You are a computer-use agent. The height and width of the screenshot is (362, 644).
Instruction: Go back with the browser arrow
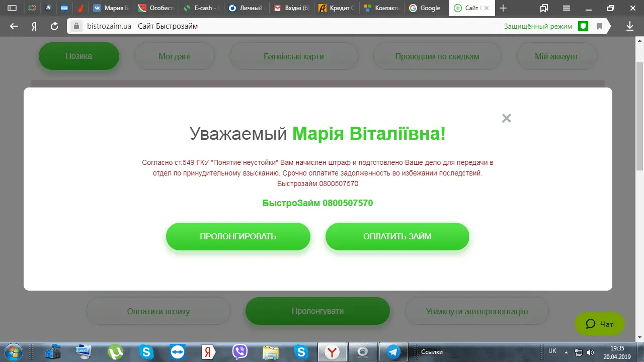(x=14, y=26)
